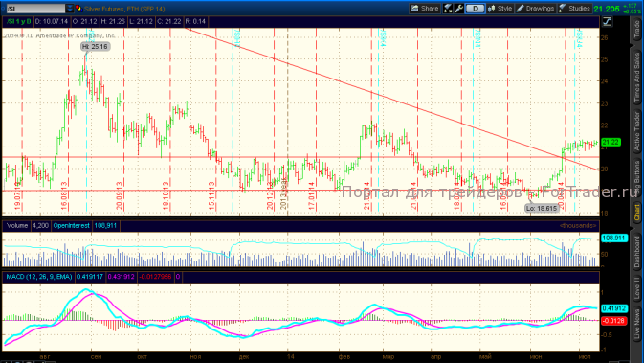Viewport: 644px width, 363px height.
Task: Click the /SI symbol input field
Action: 35,9
